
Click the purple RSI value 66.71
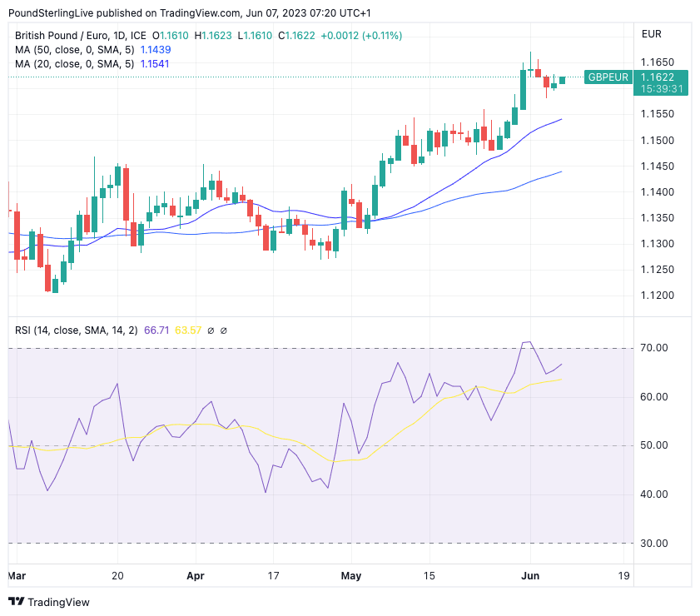(157, 330)
